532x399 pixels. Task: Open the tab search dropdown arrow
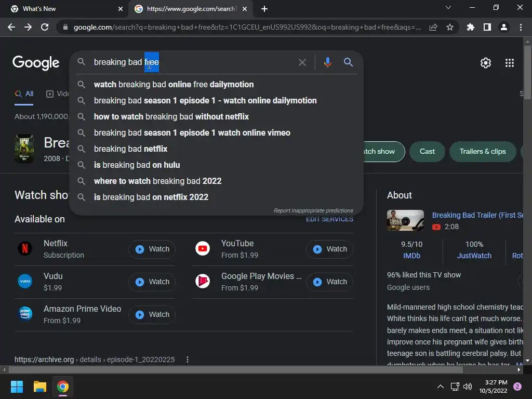[x=448, y=7]
